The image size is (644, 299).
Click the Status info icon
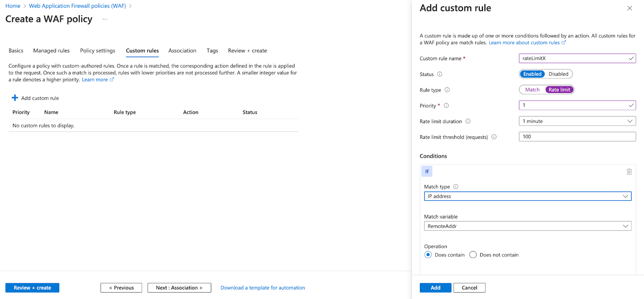[440, 74]
